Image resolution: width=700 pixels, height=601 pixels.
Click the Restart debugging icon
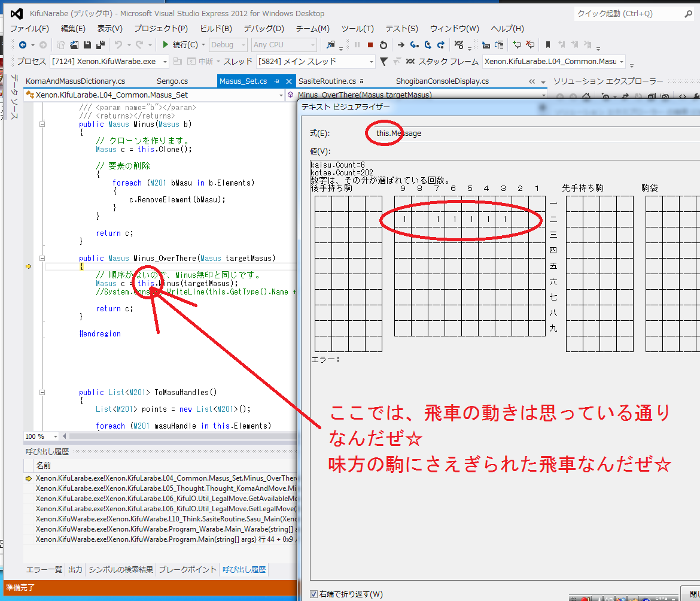click(384, 45)
